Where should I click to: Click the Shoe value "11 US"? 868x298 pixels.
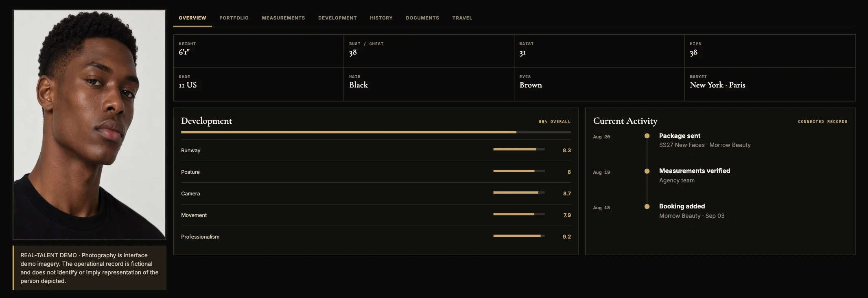pyautogui.click(x=188, y=85)
